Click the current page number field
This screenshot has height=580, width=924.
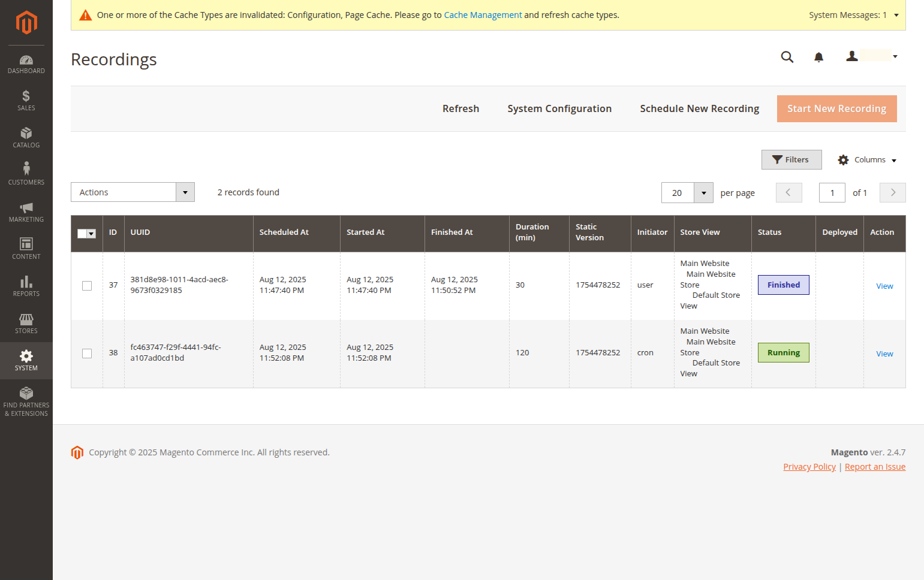(832, 193)
